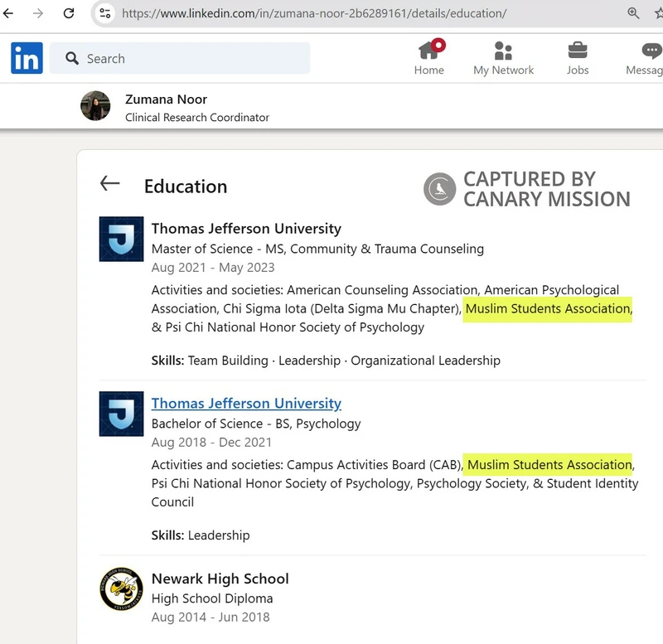Viewport: 663px width, 644px height.
Task: Select the LinkedIn URL in the address bar
Action: pos(314,13)
